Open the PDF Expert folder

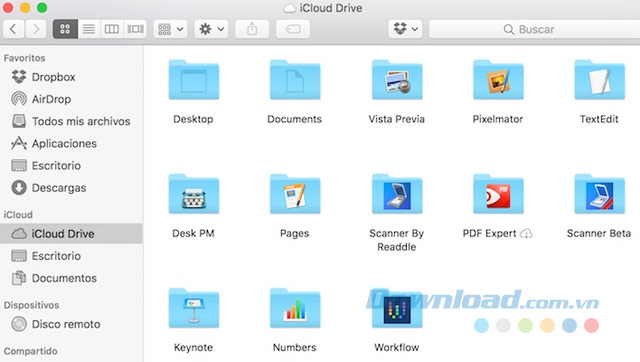[x=498, y=194]
